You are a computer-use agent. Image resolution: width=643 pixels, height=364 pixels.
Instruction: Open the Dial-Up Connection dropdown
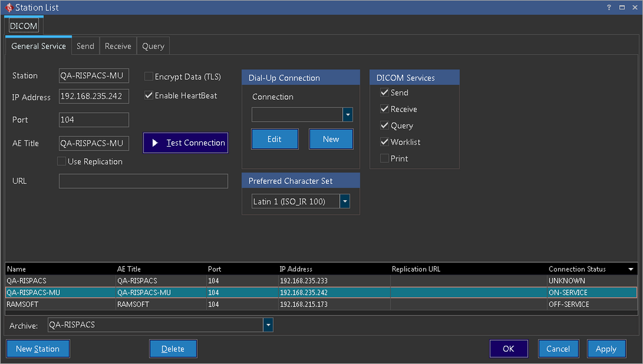tap(347, 115)
